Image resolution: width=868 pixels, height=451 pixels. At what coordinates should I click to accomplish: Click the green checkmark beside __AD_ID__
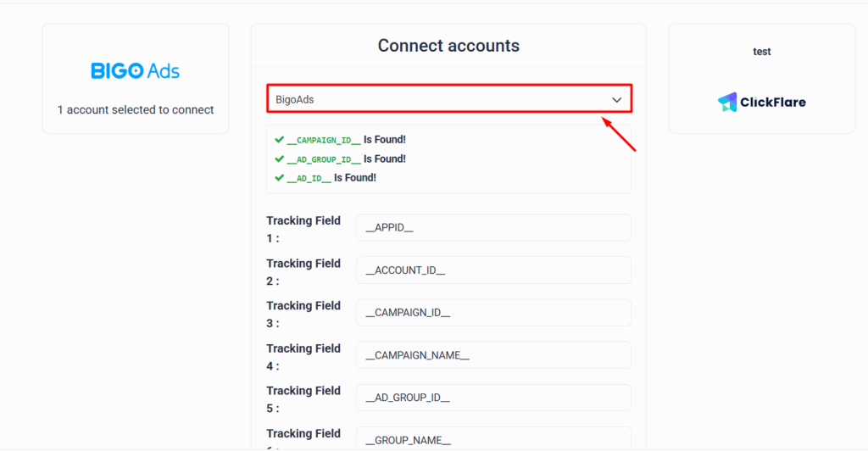point(279,178)
